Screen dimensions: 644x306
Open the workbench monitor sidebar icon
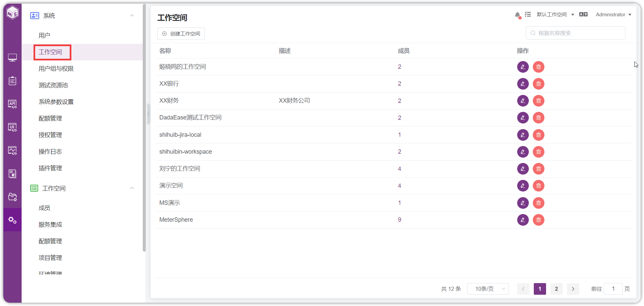click(12, 58)
